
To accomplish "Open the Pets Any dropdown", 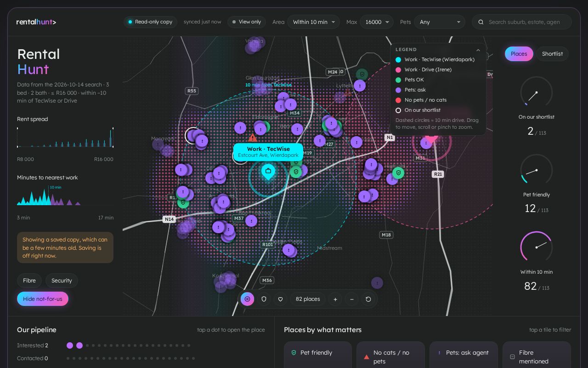I will (x=440, y=22).
